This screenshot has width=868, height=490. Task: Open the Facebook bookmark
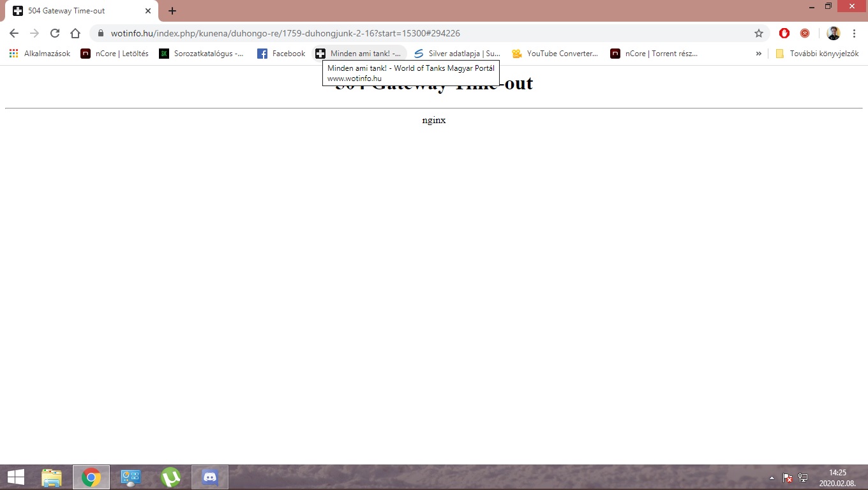[x=281, y=54]
